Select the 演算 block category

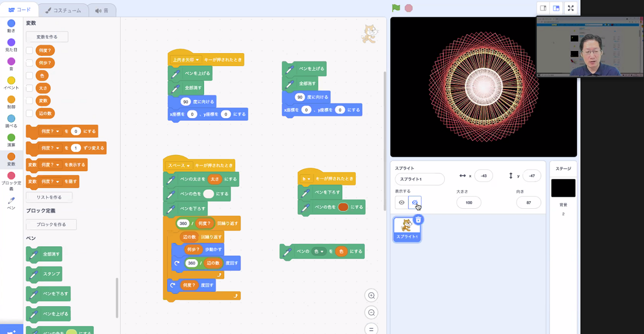point(11,140)
